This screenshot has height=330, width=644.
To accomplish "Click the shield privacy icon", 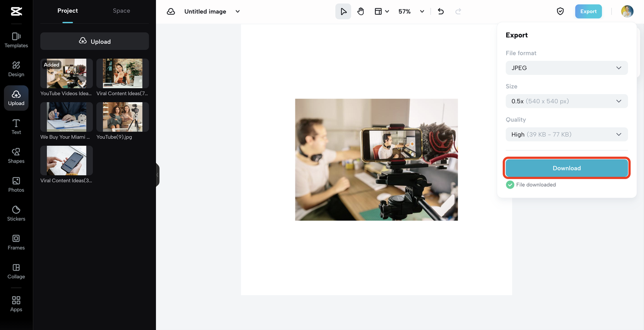I will (x=560, y=11).
